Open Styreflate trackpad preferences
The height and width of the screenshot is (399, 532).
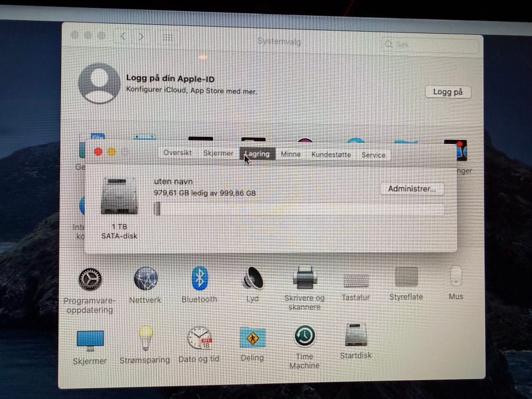tap(406, 277)
